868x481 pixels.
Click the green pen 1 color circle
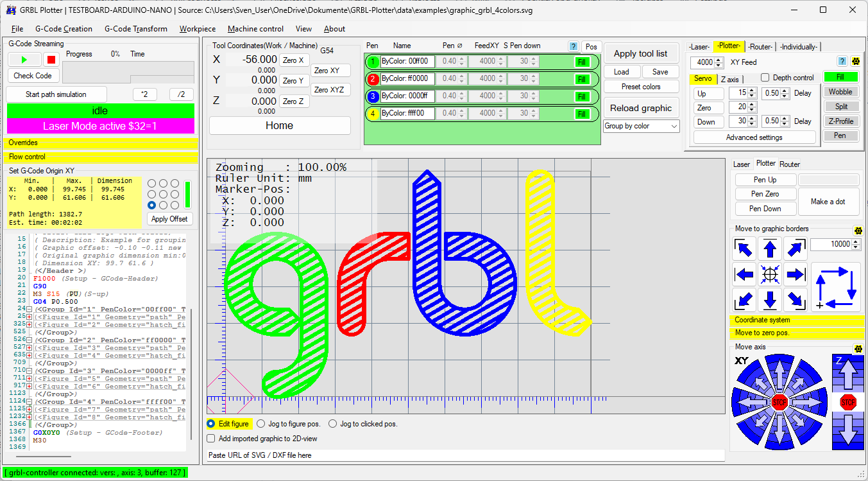click(372, 62)
